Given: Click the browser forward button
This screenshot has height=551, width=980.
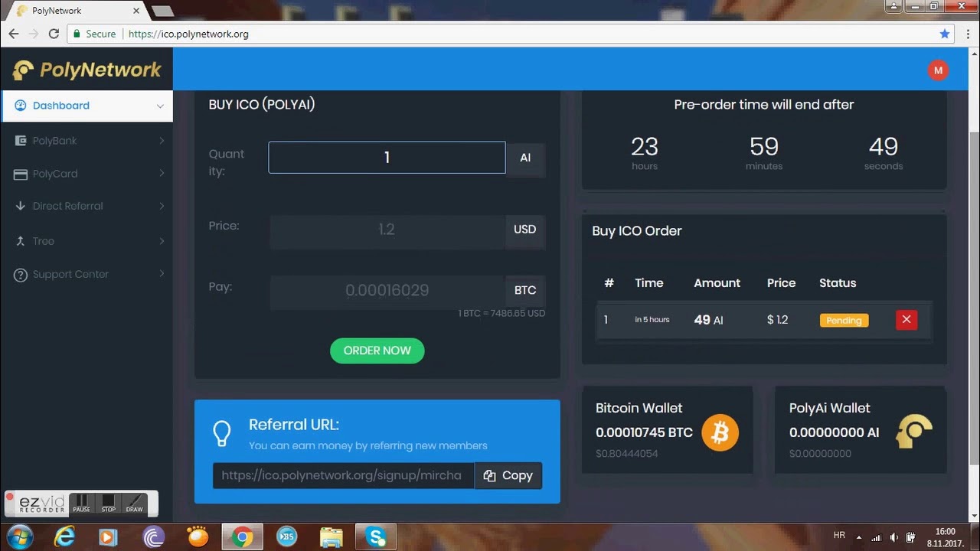Looking at the screenshot, I should pyautogui.click(x=34, y=34).
